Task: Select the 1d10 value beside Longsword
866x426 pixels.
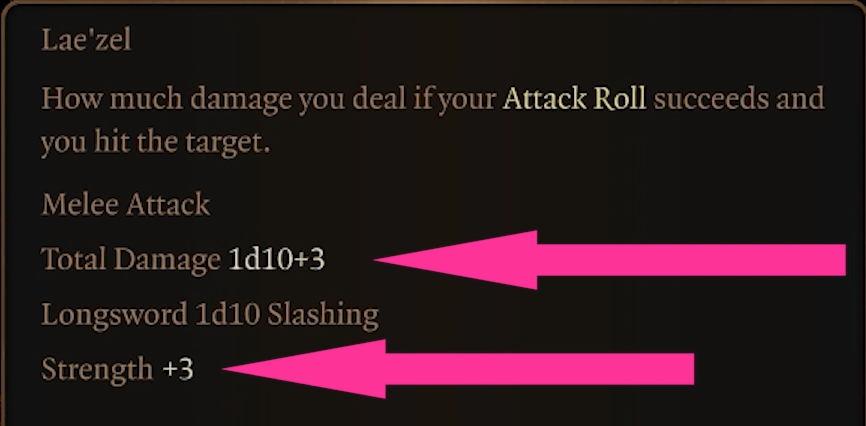Action: pyautogui.click(x=227, y=314)
